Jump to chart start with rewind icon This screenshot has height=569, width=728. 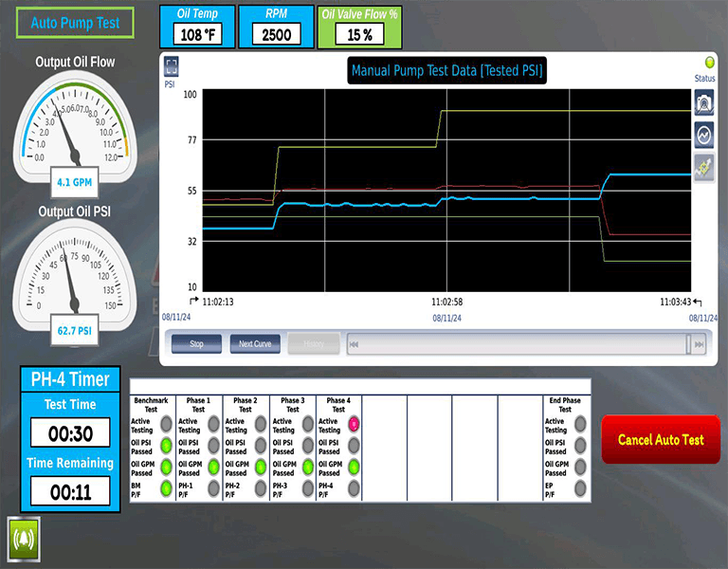coord(354,344)
